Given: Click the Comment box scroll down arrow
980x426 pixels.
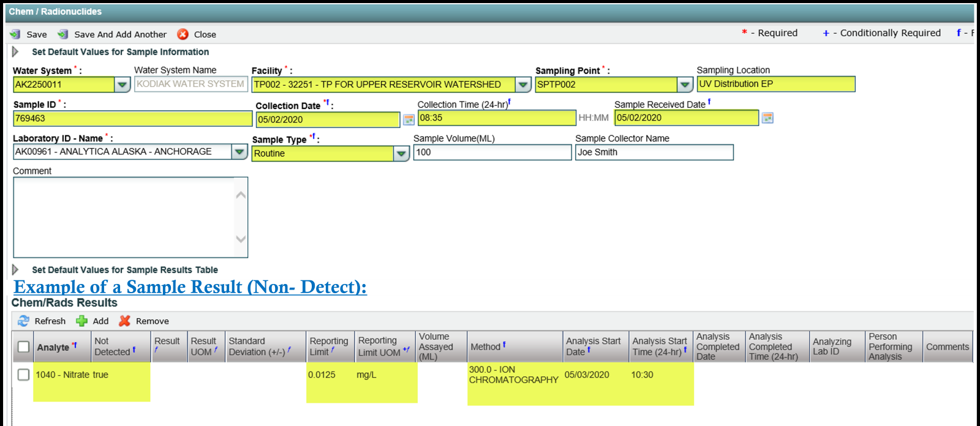Looking at the screenshot, I should (241, 239).
